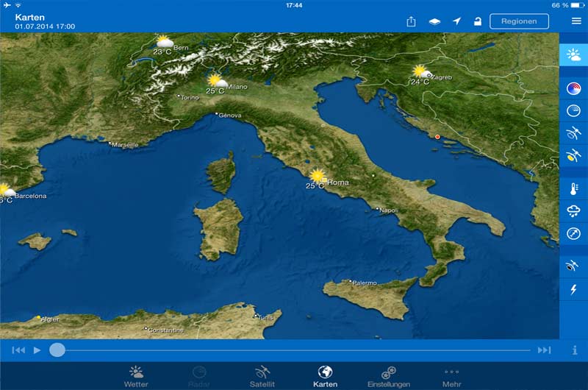Enable the lightning bolt layer
The width and height of the screenshot is (588, 390).
point(573,290)
